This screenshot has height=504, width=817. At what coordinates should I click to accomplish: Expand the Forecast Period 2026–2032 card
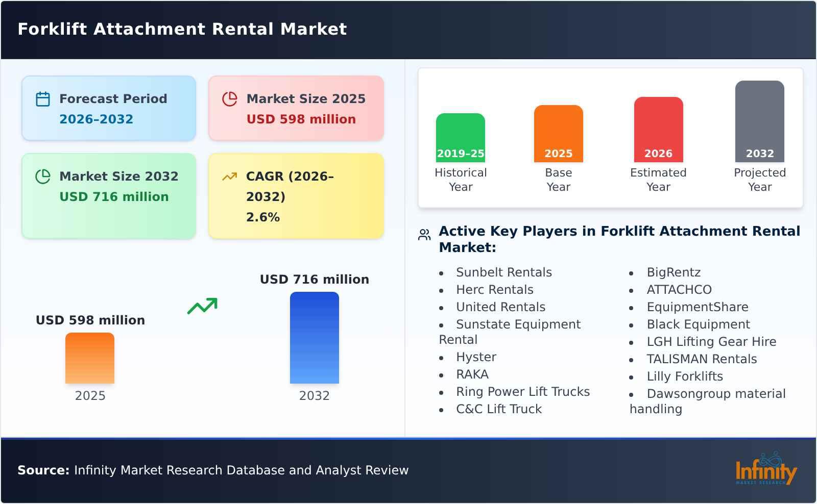pos(108,108)
